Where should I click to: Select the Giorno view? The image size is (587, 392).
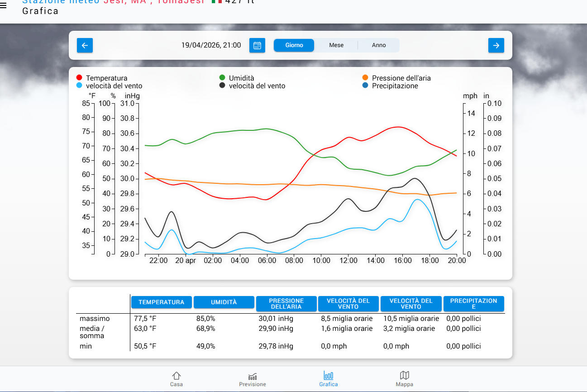294,45
